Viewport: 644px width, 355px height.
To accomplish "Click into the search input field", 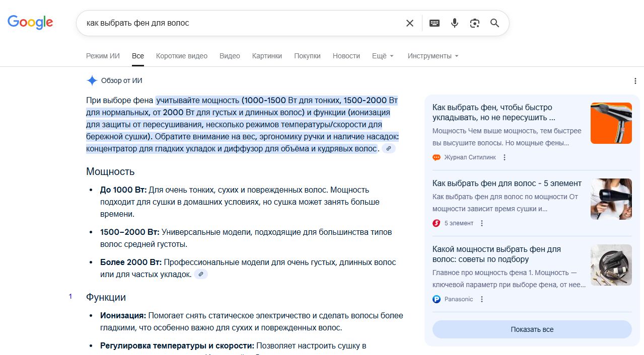I will pos(242,23).
